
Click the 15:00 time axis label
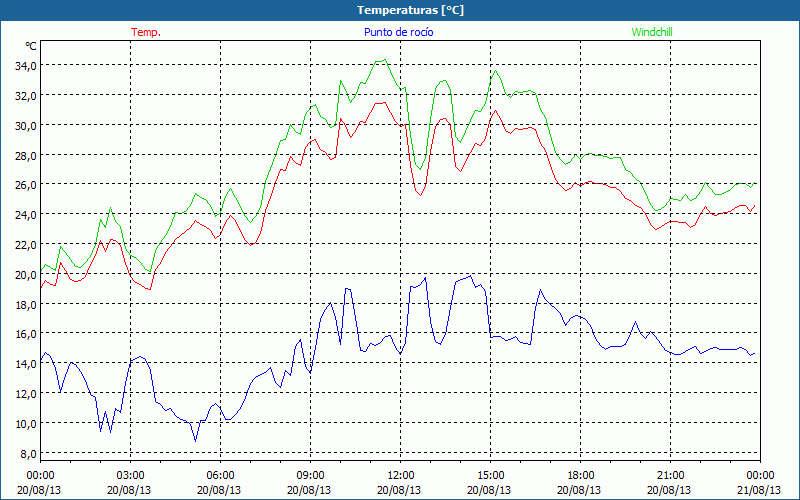(490, 476)
